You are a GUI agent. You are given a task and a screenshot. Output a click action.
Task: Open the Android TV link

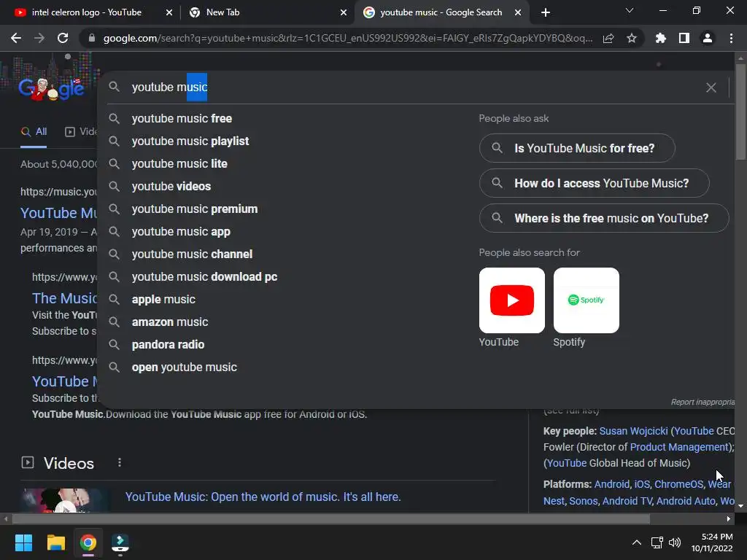(x=627, y=502)
